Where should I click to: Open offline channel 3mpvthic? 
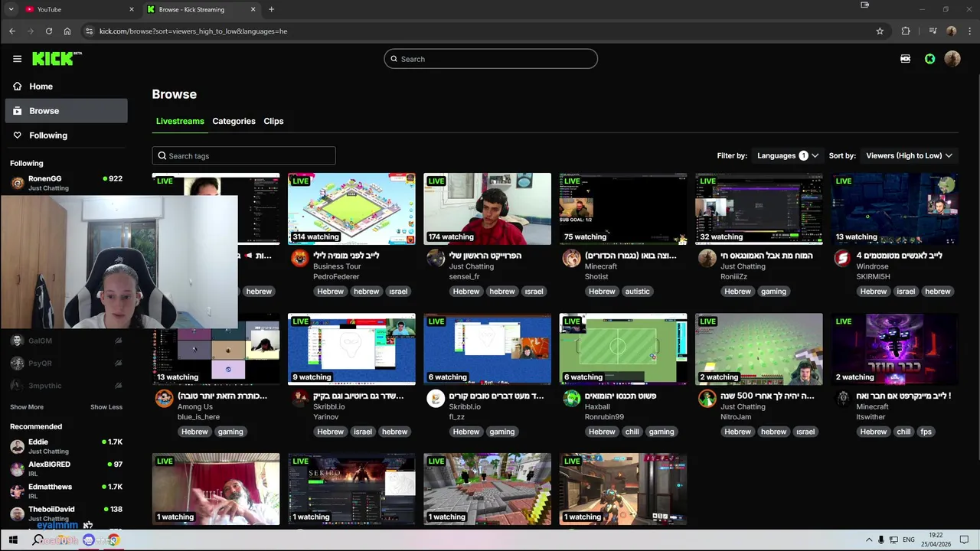67,386
